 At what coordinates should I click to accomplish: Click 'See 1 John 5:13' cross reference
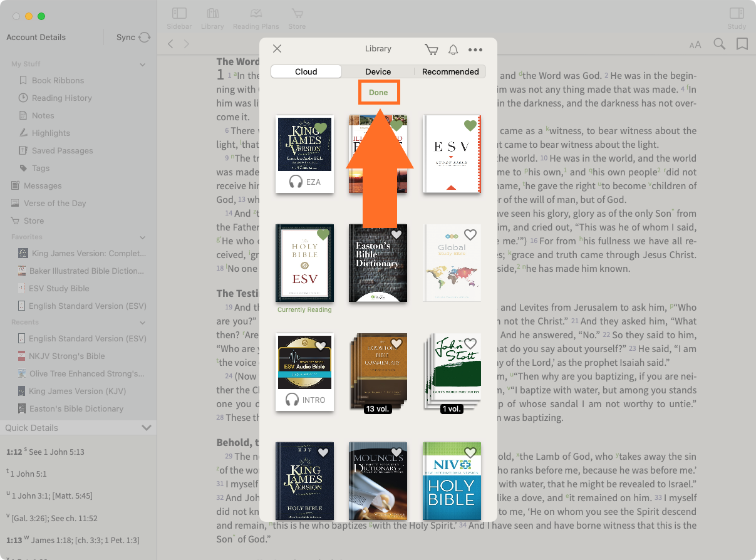[56, 452]
